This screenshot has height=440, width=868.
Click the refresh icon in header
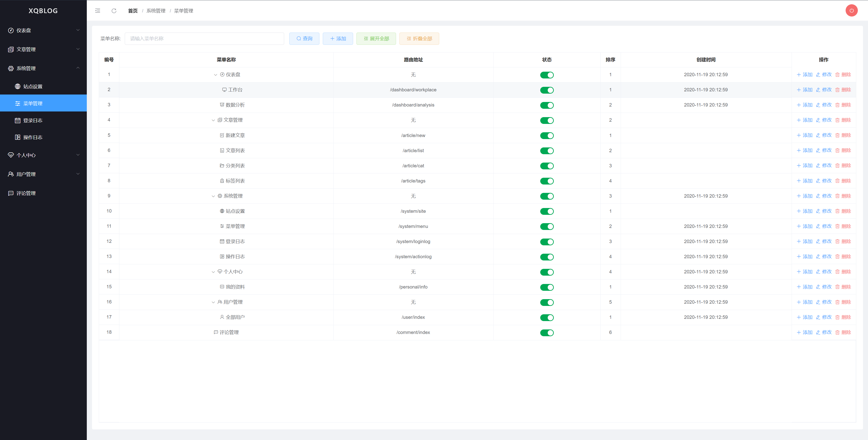(x=114, y=11)
